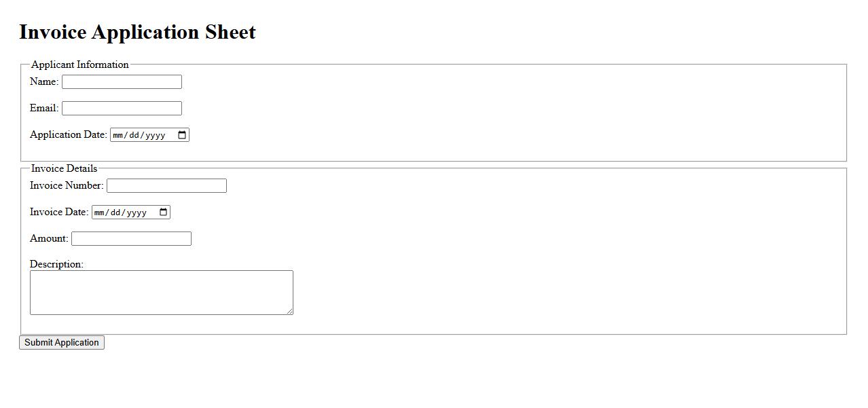Focus the Email input box
868x408 pixels.
[122, 109]
